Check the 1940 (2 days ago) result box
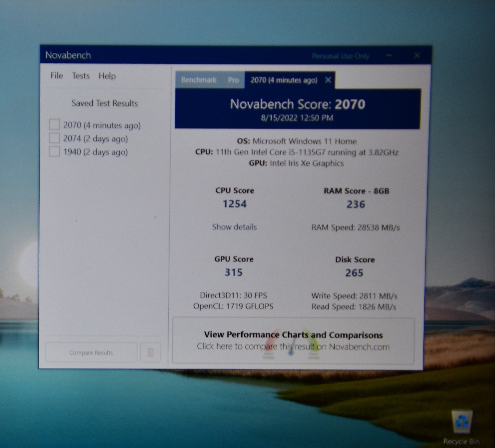Viewport: 495px width, 448px height. [x=54, y=151]
